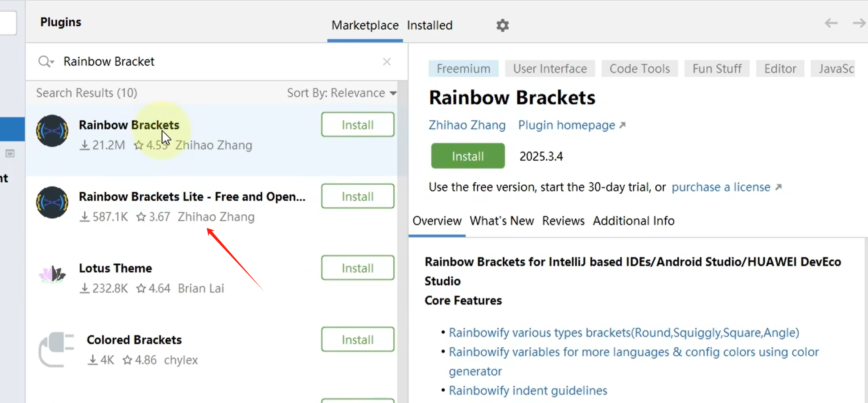
Task: Click the Rainbow Brackets Lite plugin logo
Action: tap(52, 202)
